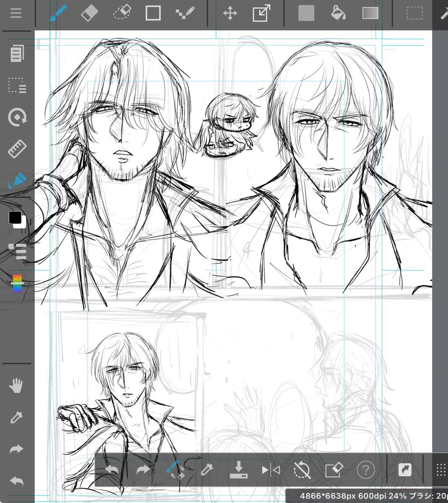This screenshot has height=503, width=448.
Task: Select the solid Eraser tool
Action: click(89, 13)
